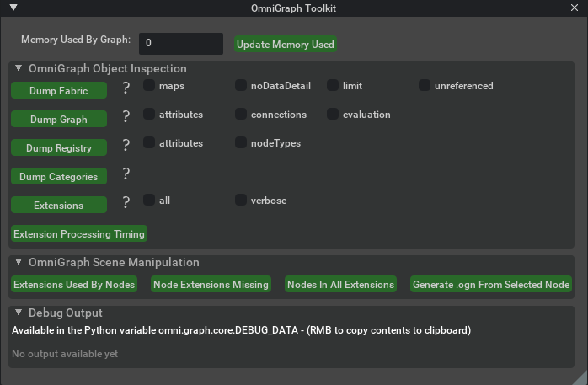Enable the verbose checkbox for Extensions
This screenshot has width=588, height=385.
point(241,201)
